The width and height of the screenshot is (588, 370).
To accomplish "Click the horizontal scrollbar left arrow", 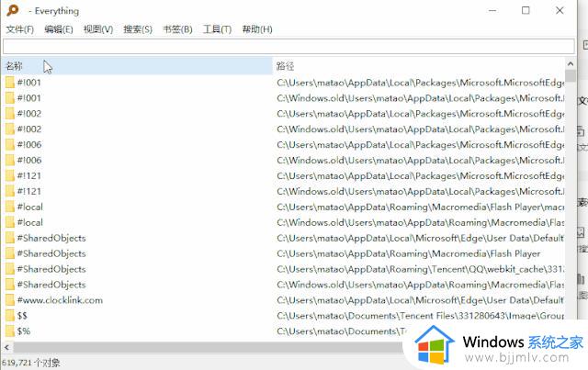I will pyautogui.click(x=6, y=348).
